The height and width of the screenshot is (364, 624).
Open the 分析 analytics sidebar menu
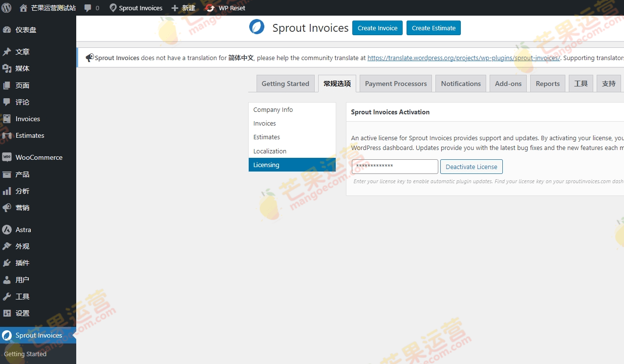point(22,191)
